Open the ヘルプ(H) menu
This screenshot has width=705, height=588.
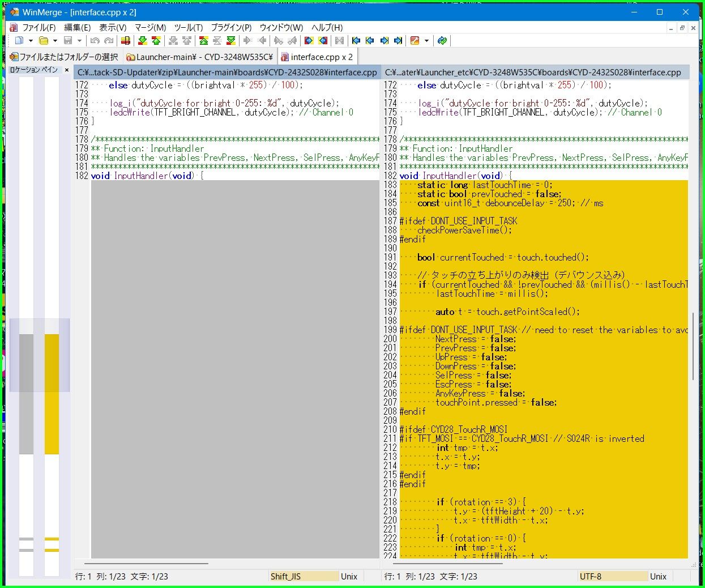[x=327, y=27]
